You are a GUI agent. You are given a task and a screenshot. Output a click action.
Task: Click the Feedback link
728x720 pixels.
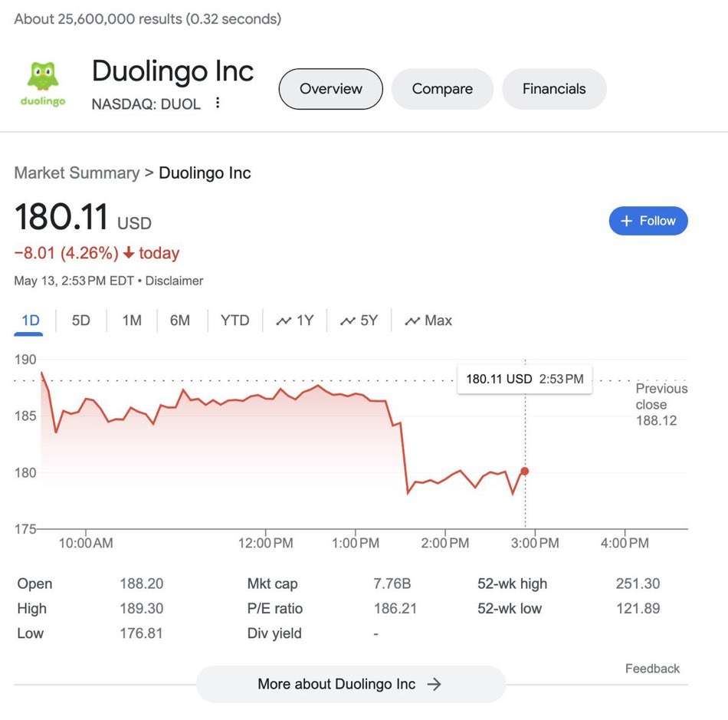point(652,669)
